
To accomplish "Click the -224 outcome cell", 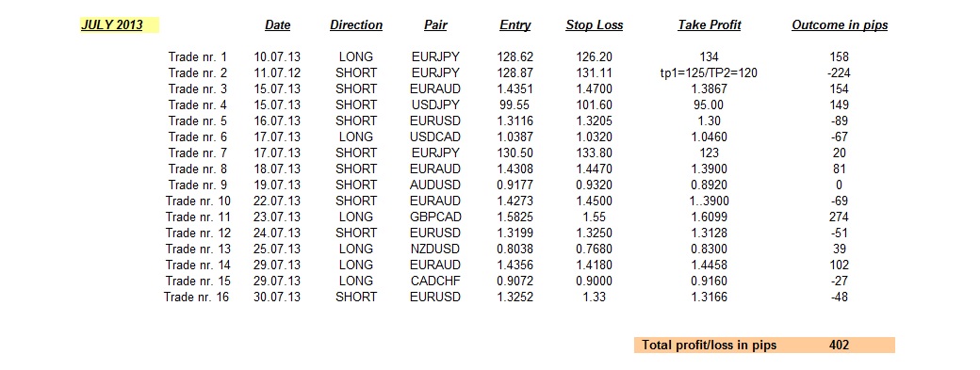I will tap(838, 73).
